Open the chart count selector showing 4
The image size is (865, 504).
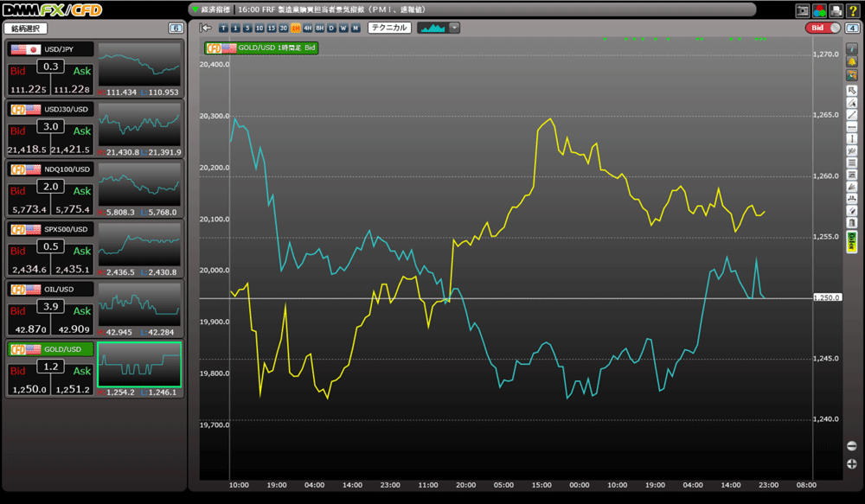point(851,28)
